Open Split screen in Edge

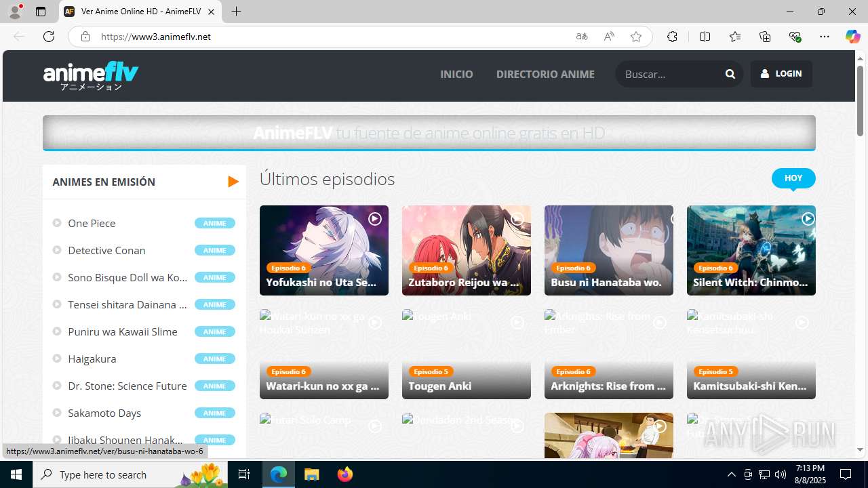[x=705, y=37]
